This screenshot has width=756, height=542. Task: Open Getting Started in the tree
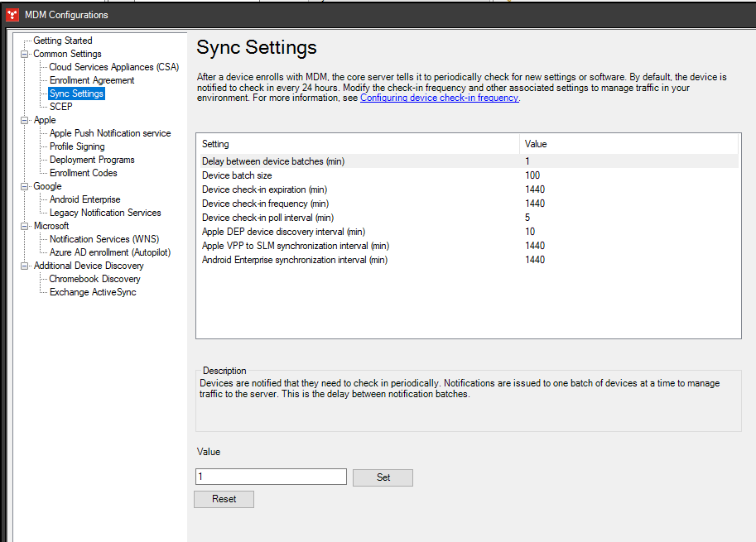pos(62,41)
